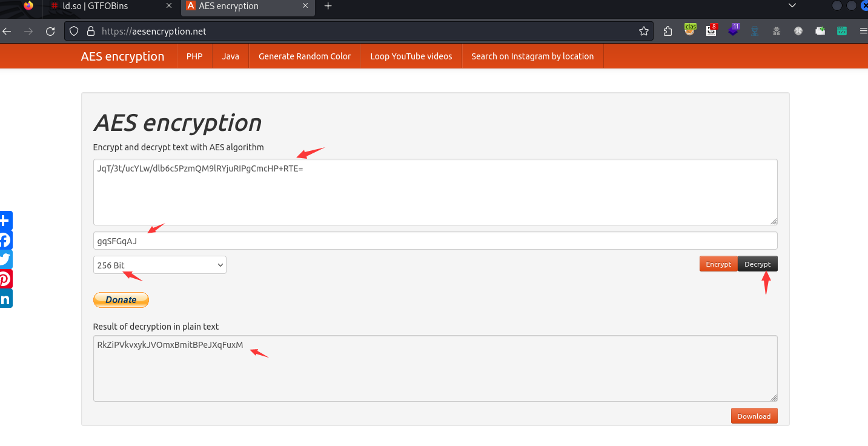The height and width of the screenshot is (446, 868).
Task: Open Loop YouTube videos link
Action: 411,56
